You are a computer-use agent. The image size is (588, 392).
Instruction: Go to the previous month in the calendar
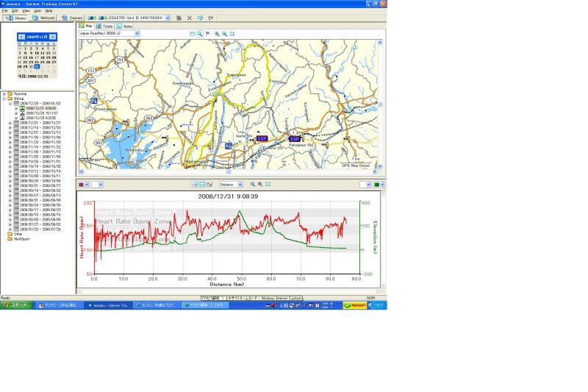(21, 37)
